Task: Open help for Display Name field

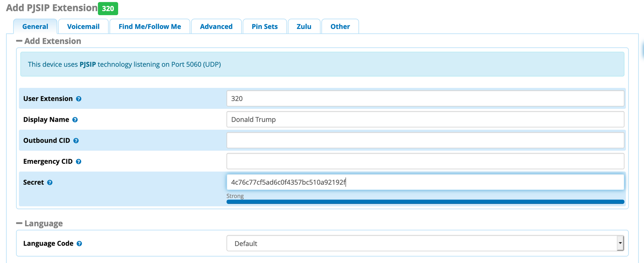Action: pyautogui.click(x=75, y=120)
